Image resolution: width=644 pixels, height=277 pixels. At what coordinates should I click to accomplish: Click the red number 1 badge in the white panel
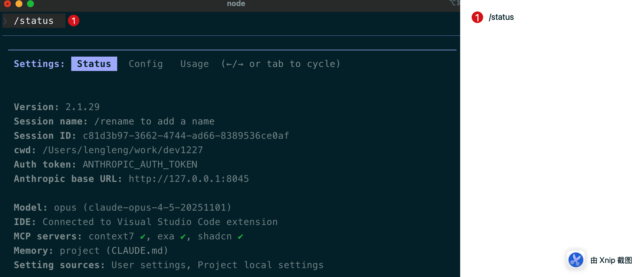pos(477,17)
